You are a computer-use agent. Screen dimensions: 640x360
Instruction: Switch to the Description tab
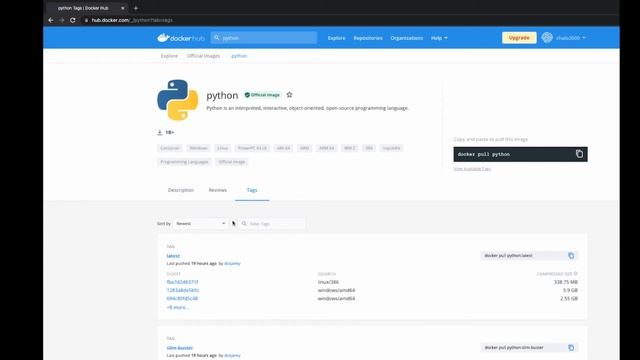click(x=181, y=190)
